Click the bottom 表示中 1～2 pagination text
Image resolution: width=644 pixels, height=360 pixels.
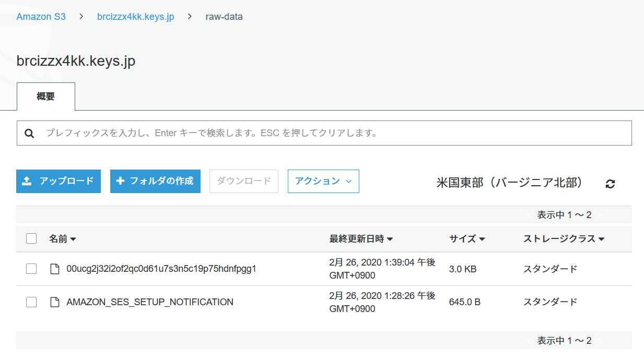[x=565, y=341]
